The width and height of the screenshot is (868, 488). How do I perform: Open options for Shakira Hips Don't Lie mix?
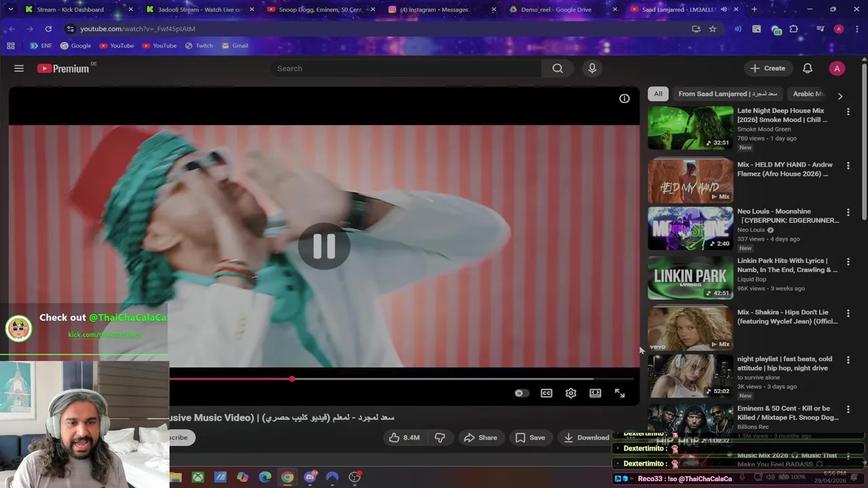coord(848,313)
